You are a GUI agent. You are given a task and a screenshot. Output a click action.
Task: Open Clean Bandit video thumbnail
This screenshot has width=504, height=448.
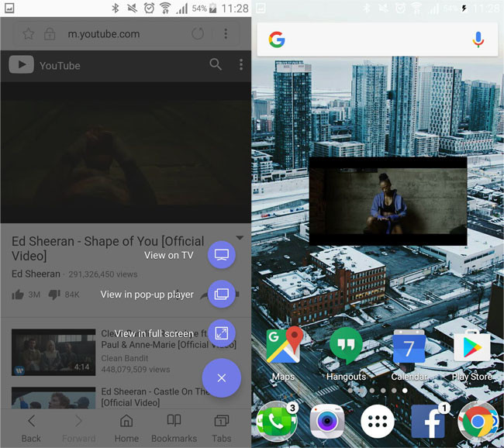pyautogui.click(x=54, y=352)
